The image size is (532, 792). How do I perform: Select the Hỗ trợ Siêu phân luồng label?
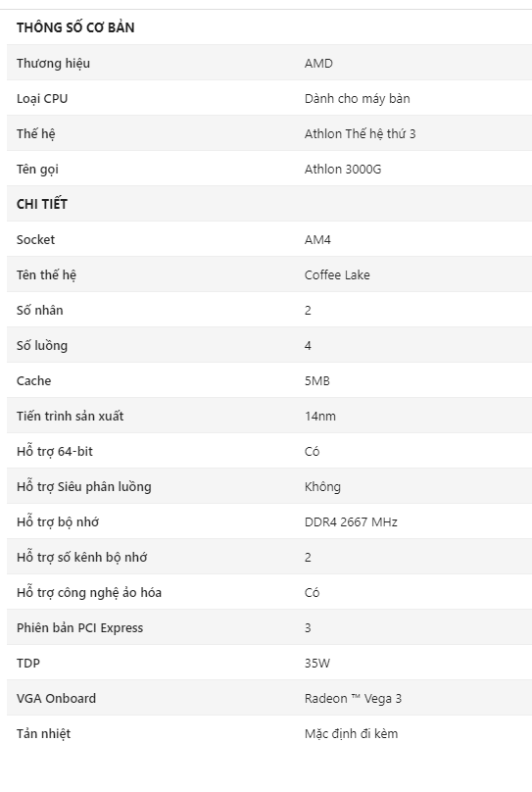click(x=84, y=487)
